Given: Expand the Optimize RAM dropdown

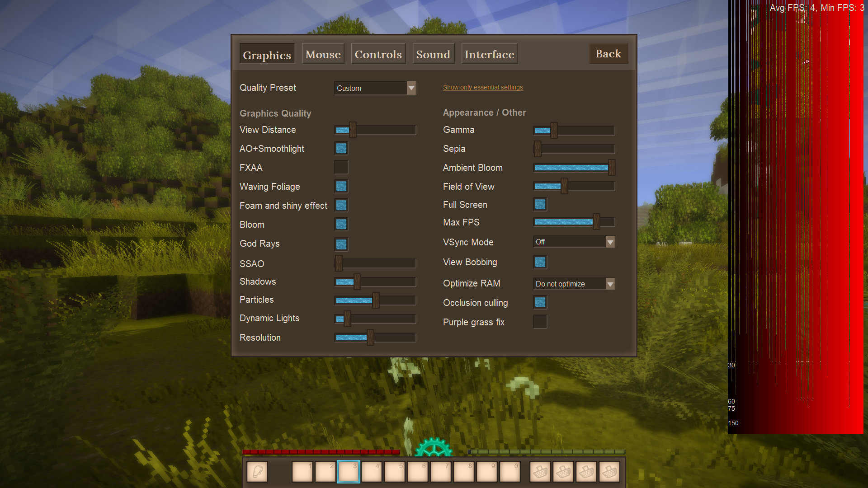Looking at the screenshot, I should click(x=574, y=284).
